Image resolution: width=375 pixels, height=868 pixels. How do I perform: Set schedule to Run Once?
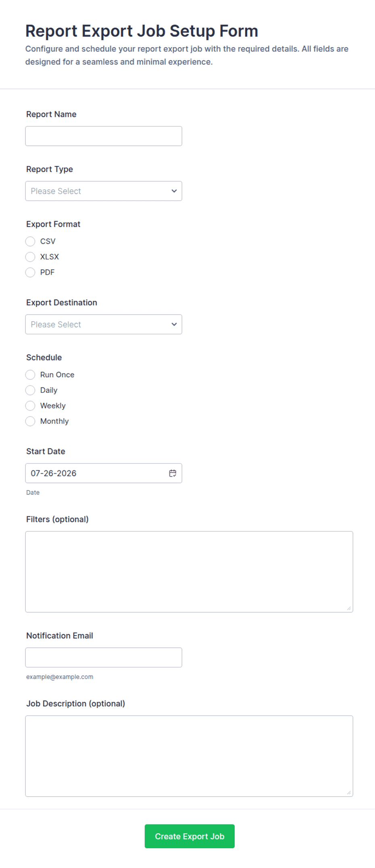pos(30,375)
